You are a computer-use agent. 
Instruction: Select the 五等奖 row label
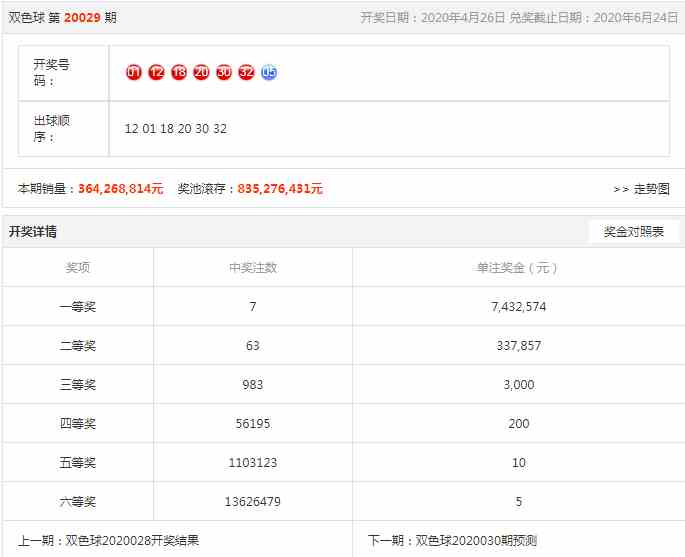pos(78,462)
